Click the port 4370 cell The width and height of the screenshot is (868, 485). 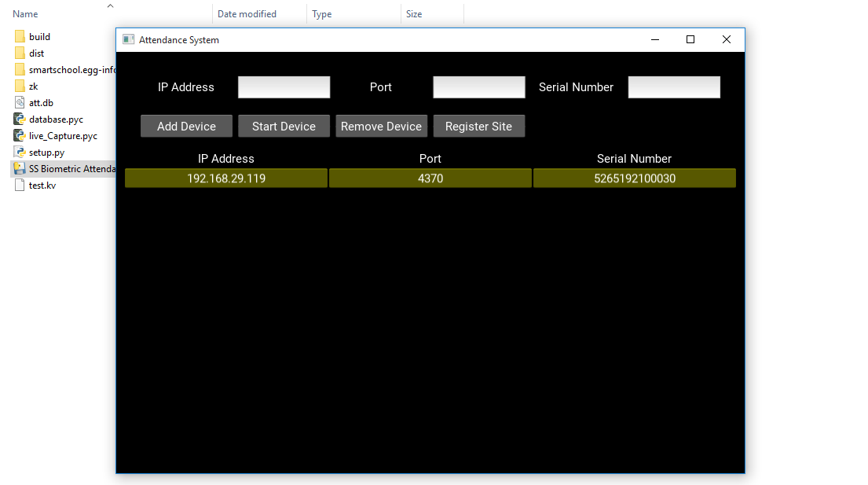coord(430,178)
